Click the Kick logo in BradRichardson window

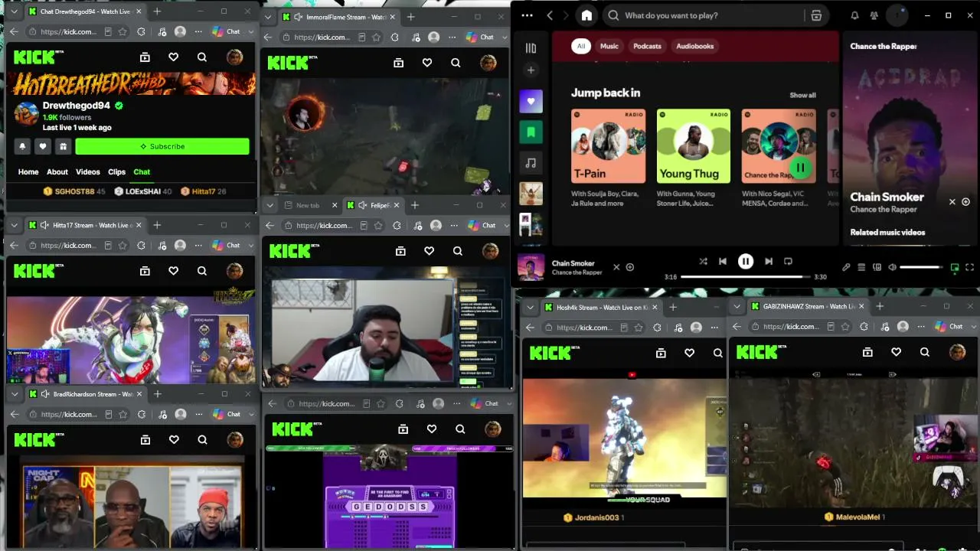tap(35, 439)
